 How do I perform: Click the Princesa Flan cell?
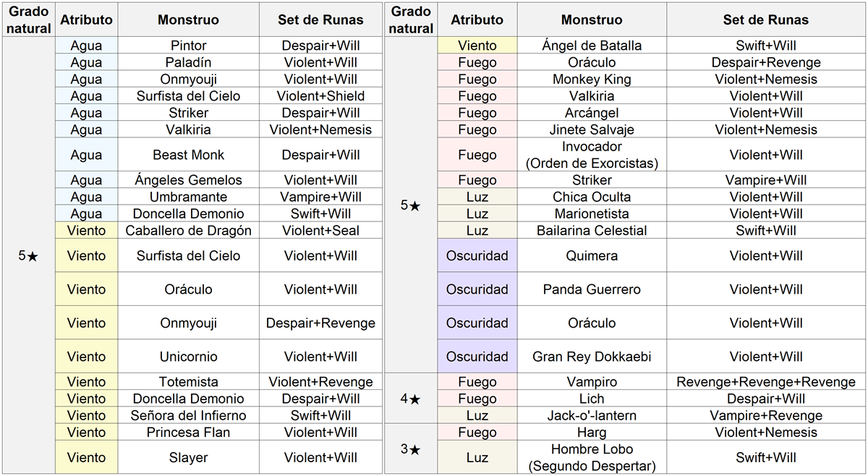click(x=188, y=433)
